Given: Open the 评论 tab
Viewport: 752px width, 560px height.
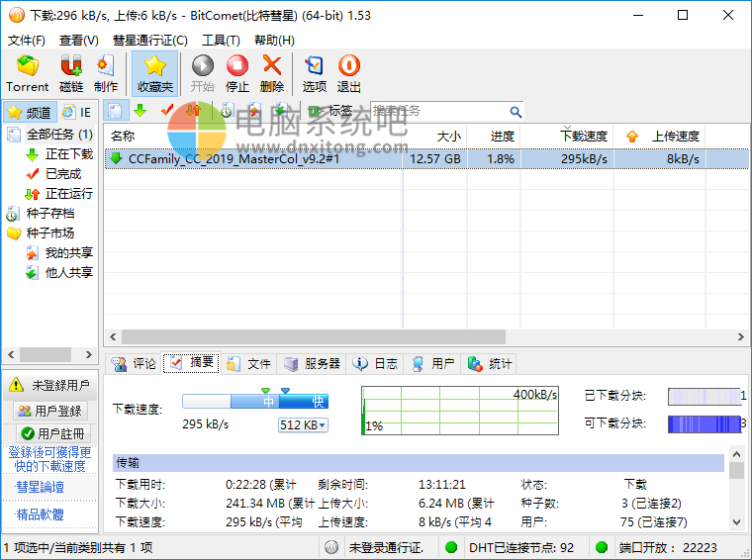Looking at the screenshot, I should [x=134, y=363].
